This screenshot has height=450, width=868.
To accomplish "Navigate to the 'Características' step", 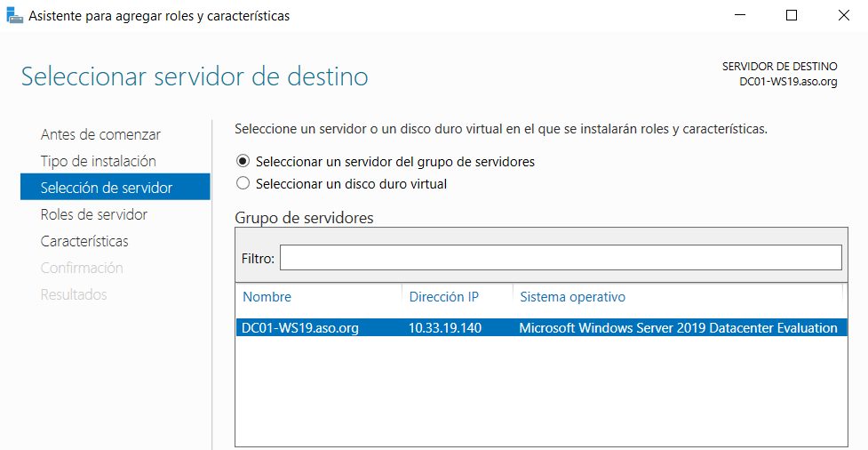I will (x=84, y=241).
